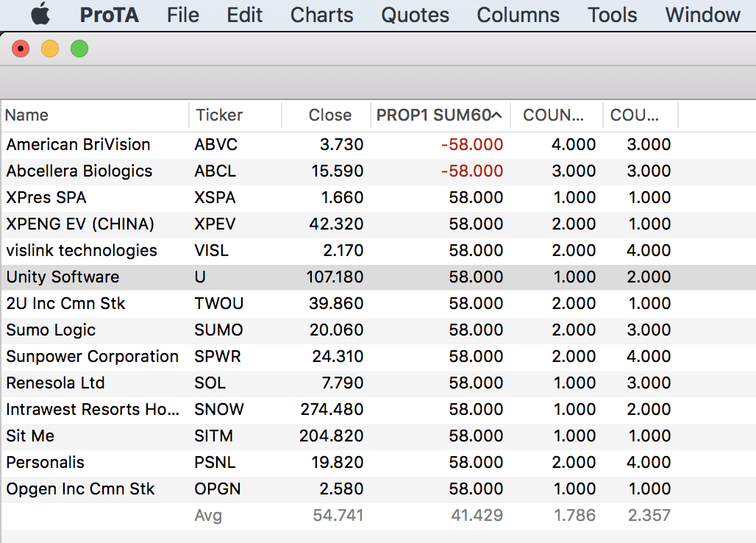Open the Edit menu
The width and height of the screenshot is (756, 543).
244,15
